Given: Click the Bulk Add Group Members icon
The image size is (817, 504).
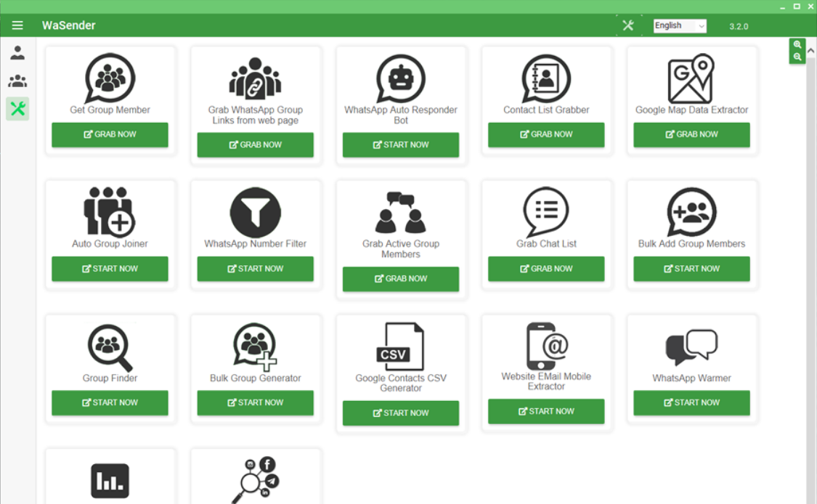Looking at the screenshot, I should (x=691, y=211).
